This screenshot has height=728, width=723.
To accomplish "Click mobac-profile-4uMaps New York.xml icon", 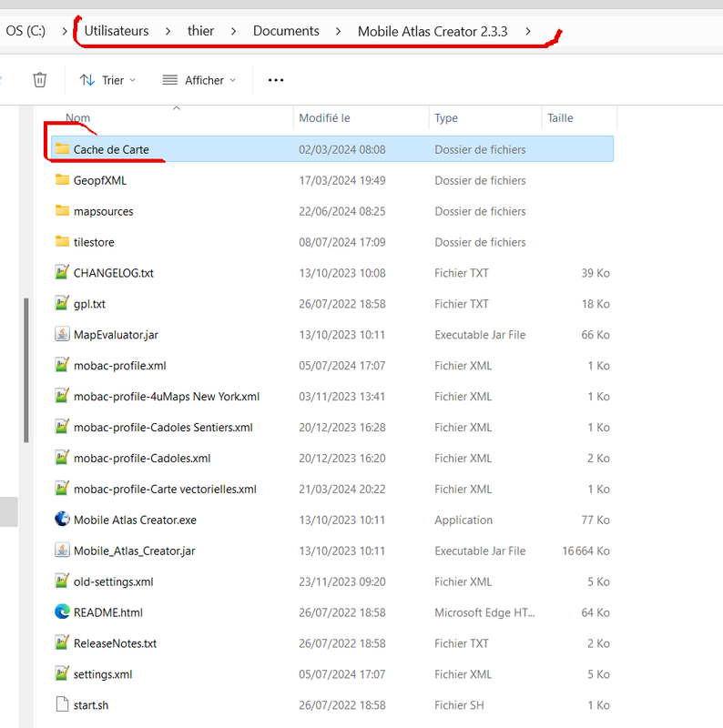I will pos(62,396).
